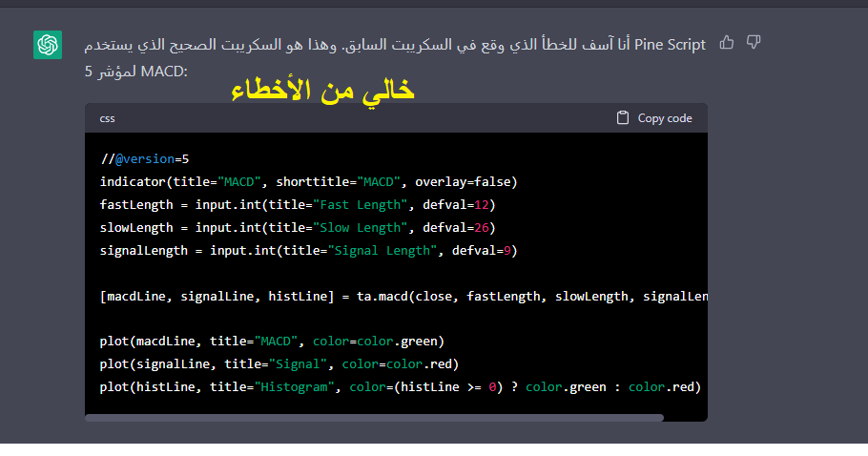
Task: Click the signalLength input.int line
Action: (x=308, y=251)
